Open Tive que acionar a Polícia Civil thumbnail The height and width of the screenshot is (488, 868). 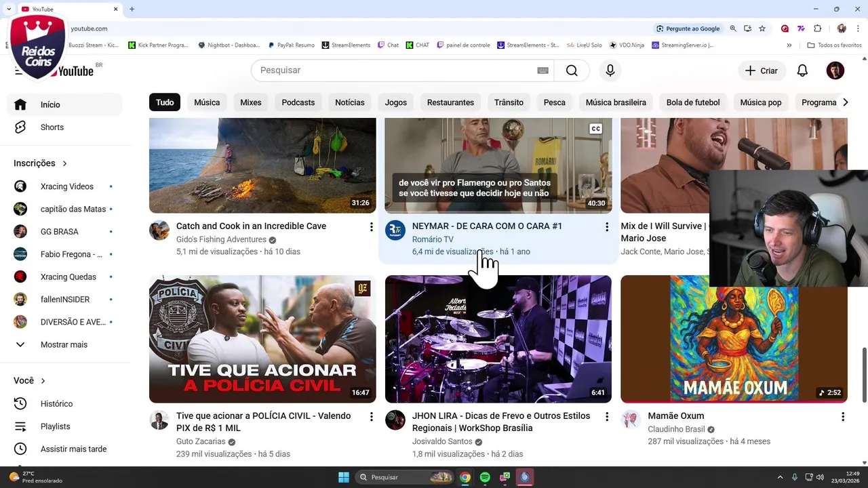[x=262, y=339]
